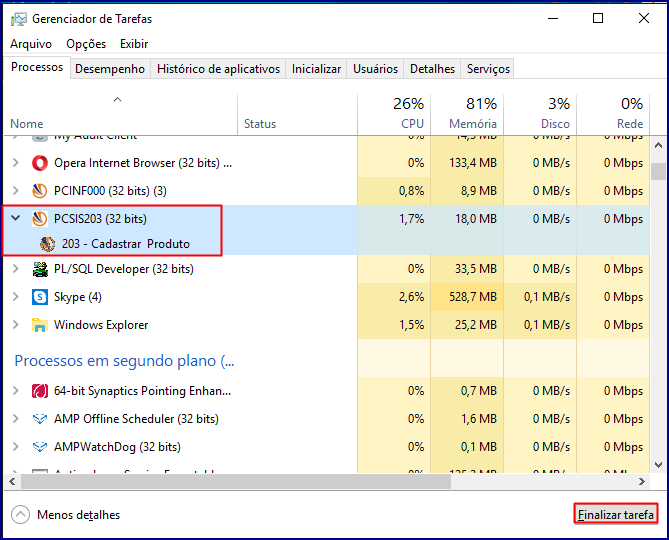Click the 0,8% PCINF000 CPU cell
This screenshot has width=669, height=540.
[394, 191]
